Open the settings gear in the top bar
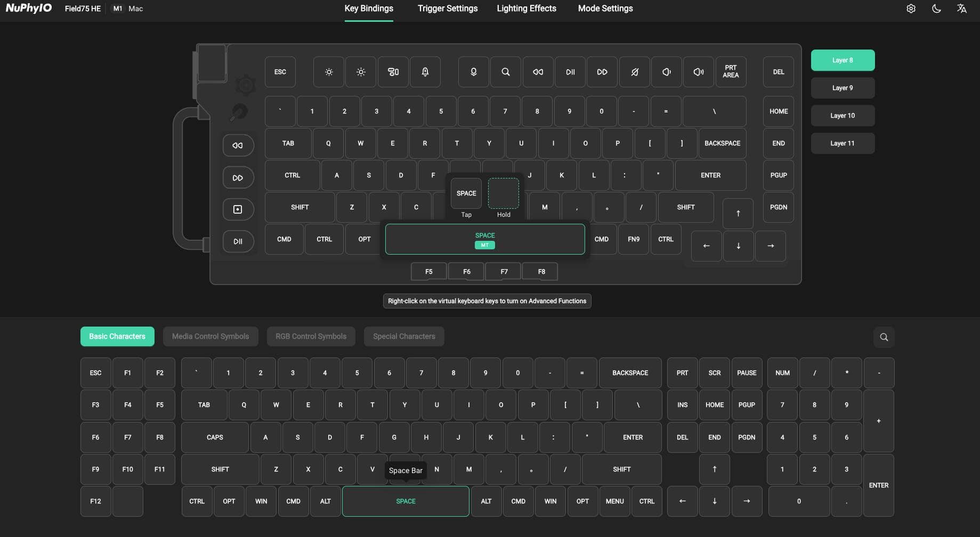 pos(911,9)
